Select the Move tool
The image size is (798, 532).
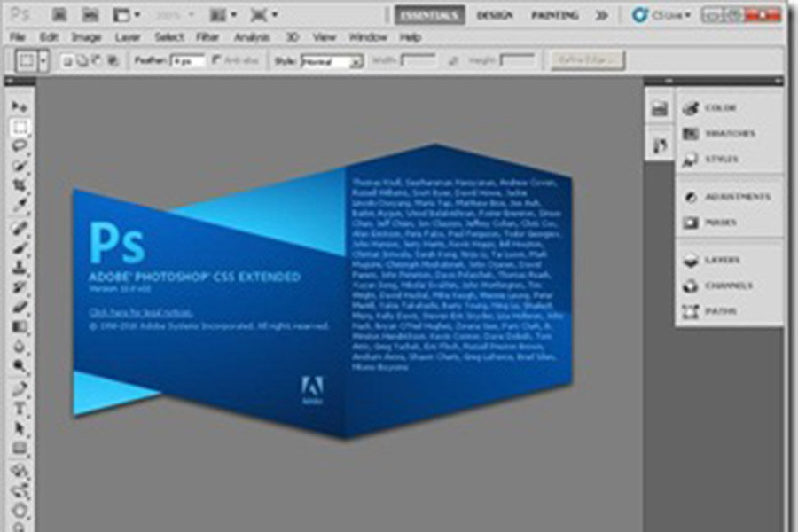[20, 106]
